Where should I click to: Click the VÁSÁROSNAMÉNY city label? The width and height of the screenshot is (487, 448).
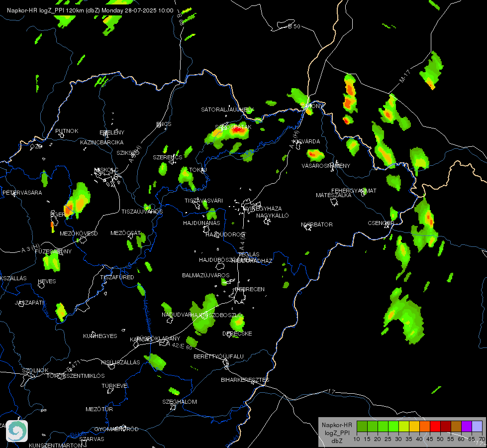click(x=326, y=166)
